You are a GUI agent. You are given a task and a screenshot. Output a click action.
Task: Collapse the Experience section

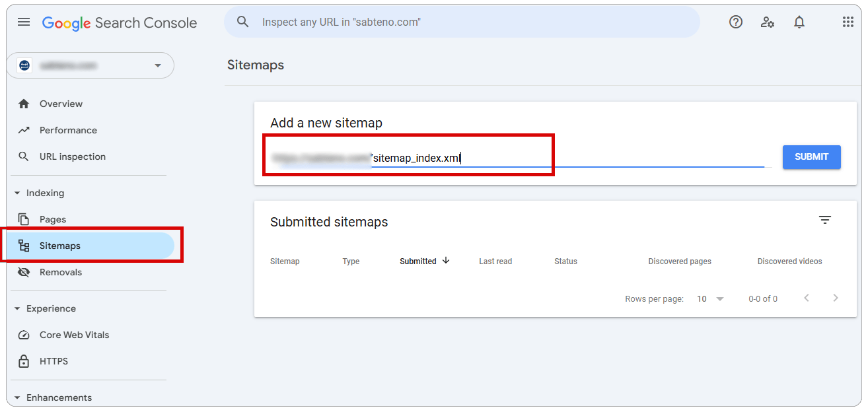coord(17,309)
